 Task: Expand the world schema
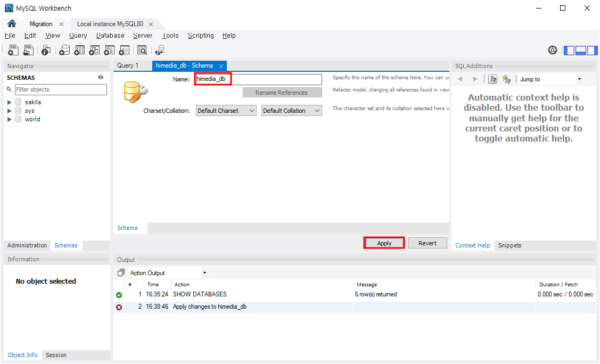tap(9, 119)
